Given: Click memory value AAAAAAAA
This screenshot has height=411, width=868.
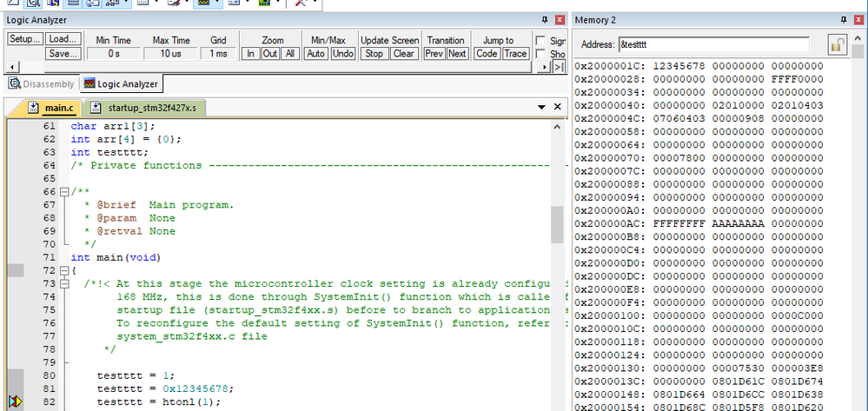Looking at the screenshot, I should [738, 224].
